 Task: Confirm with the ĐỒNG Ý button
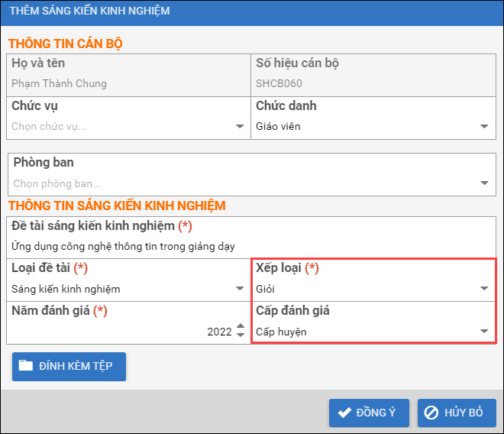tap(369, 413)
